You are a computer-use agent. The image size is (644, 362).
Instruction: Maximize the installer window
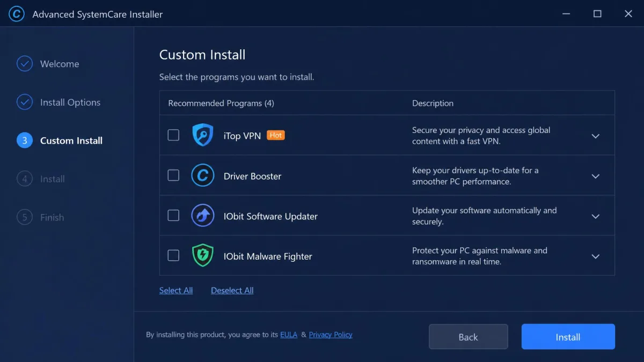[x=597, y=14]
